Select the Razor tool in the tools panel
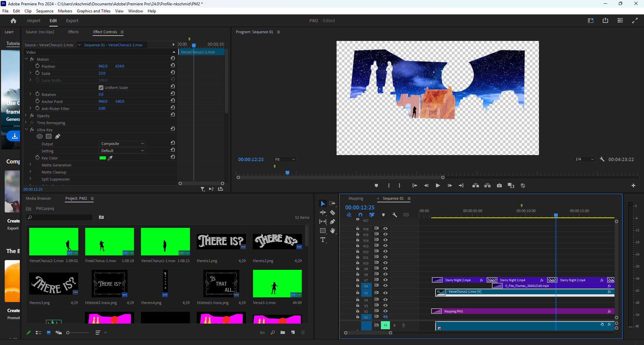 pyautogui.click(x=332, y=212)
